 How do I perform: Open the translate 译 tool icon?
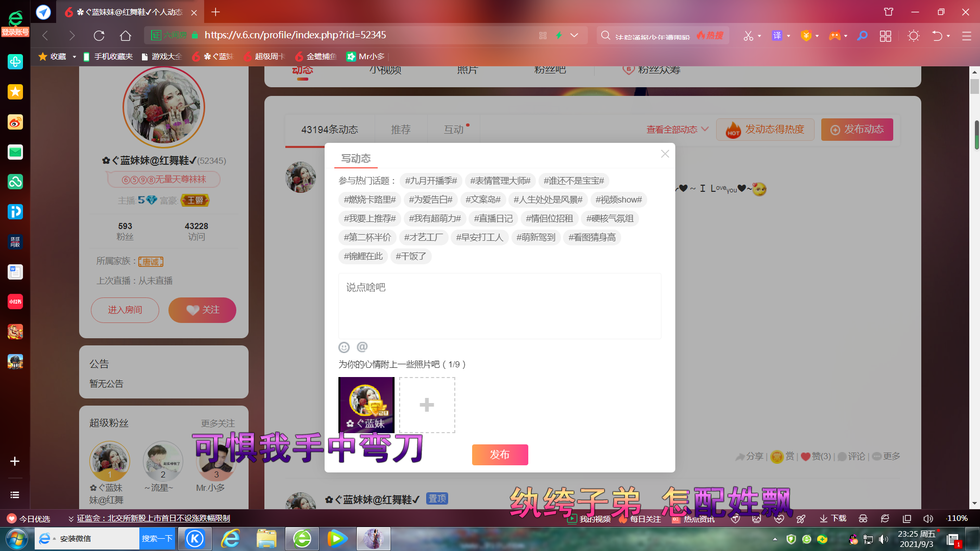(x=777, y=36)
